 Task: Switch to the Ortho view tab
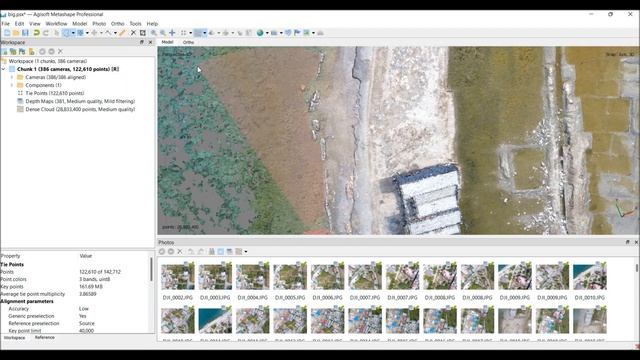pyautogui.click(x=188, y=42)
